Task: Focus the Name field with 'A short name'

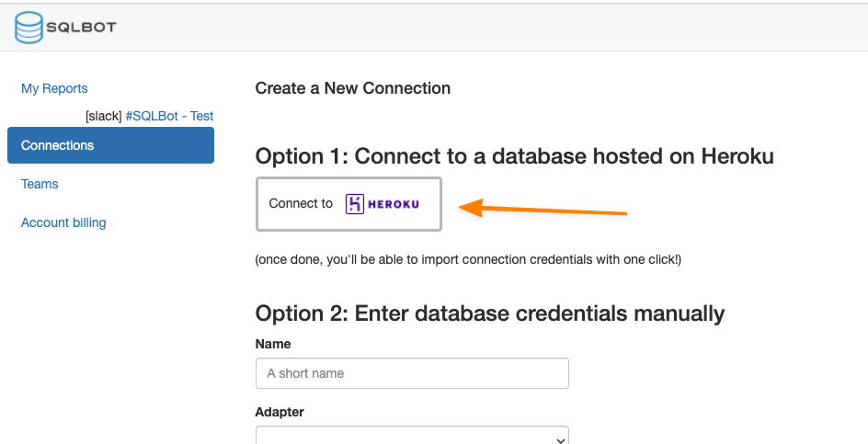Action: point(412,373)
